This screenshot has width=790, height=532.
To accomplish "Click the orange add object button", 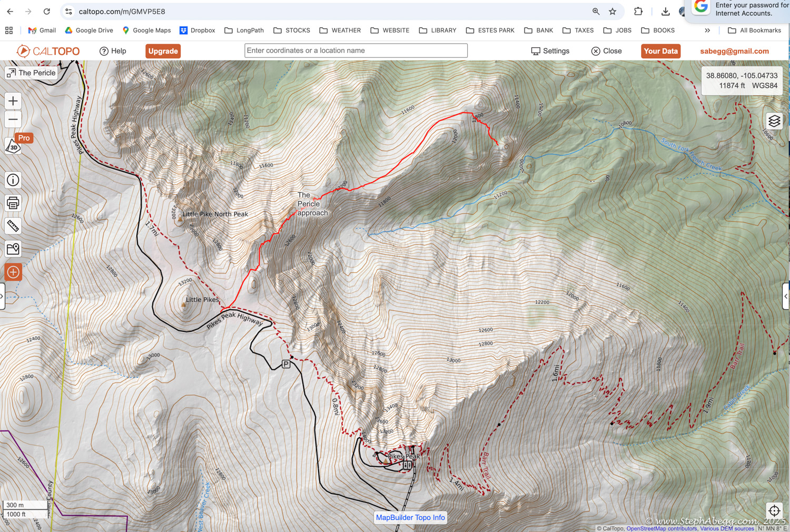I will point(13,272).
